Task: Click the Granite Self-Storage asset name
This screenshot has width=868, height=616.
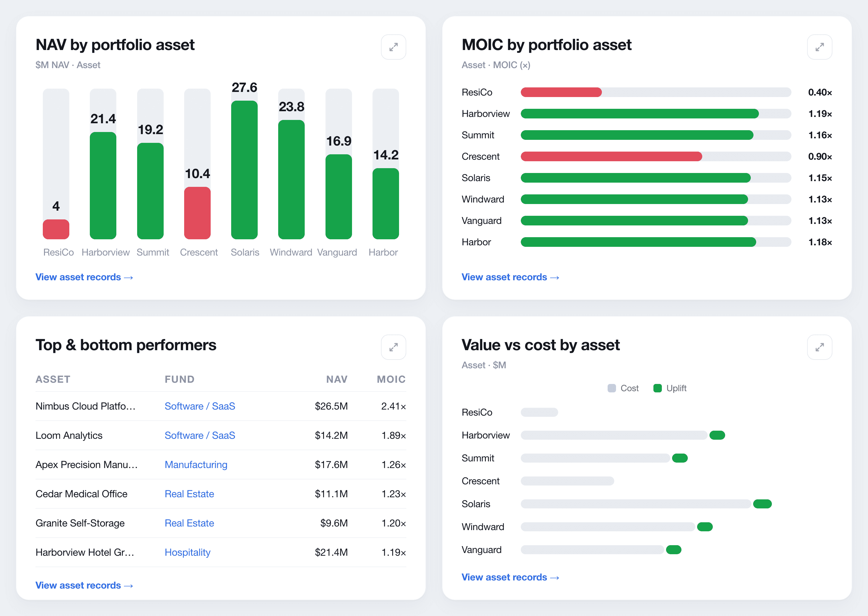Action: pos(80,523)
